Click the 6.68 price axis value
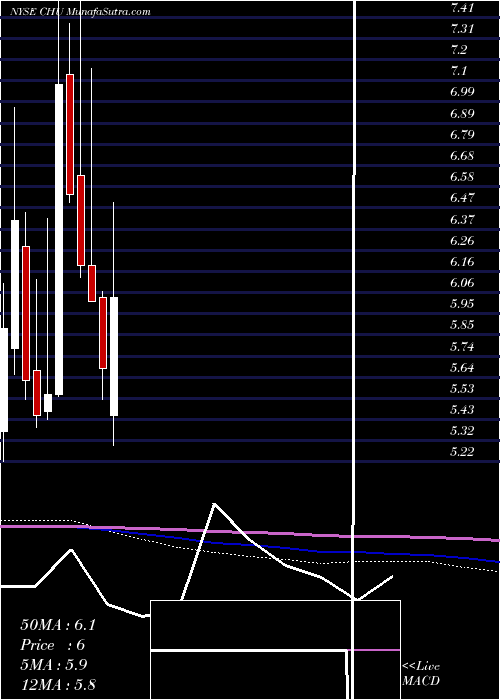This screenshot has height=700, width=500. [462, 156]
